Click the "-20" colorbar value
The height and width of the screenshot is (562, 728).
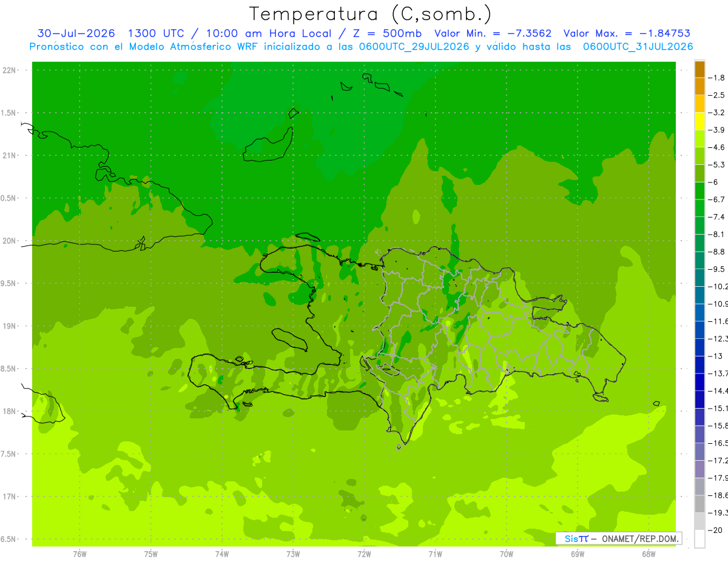coord(715,530)
